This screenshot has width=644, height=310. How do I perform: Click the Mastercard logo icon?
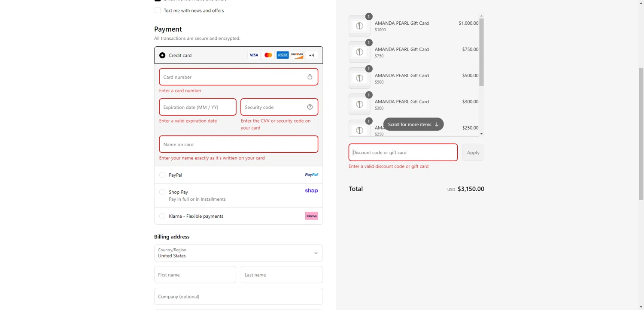268,55
